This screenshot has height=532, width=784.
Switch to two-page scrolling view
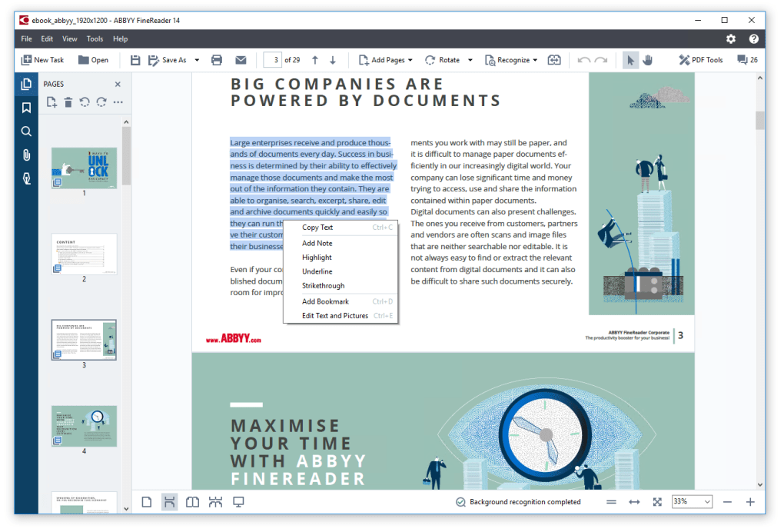pyautogui.click(x=215, y=502)
